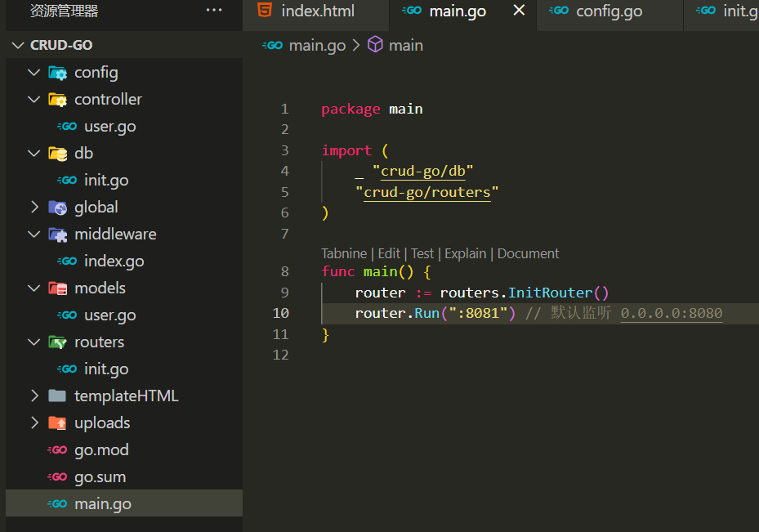Click the db folder database icon

tap(58, 154)
